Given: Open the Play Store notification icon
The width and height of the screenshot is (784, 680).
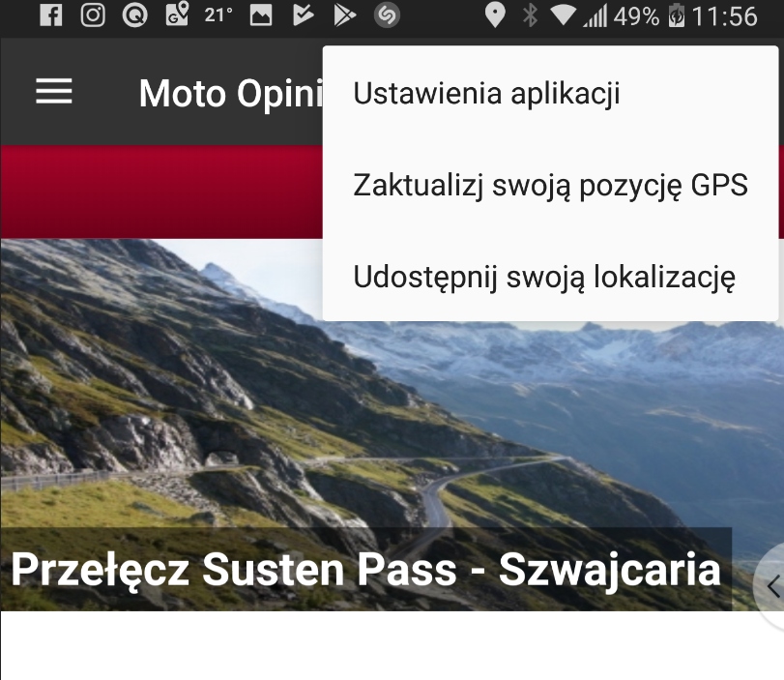Looking at the screenshot, I should pos(344,15).
